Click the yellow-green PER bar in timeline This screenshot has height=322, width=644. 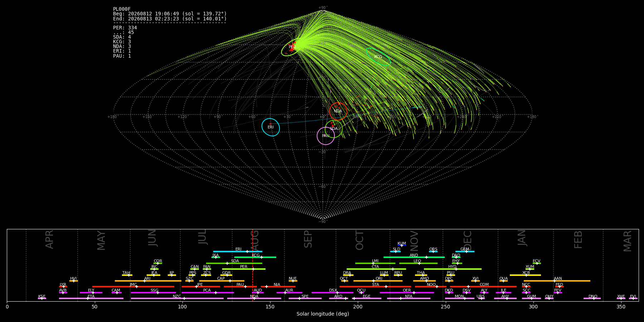(x=244, y=269)
